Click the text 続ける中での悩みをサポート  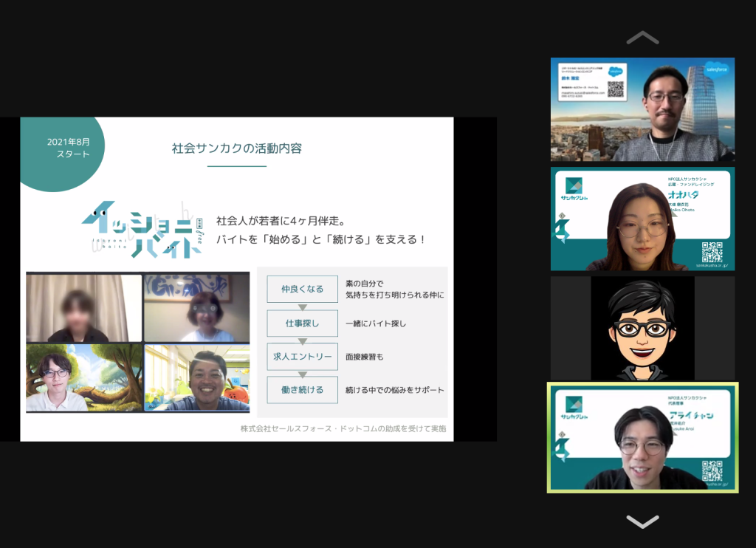[394, 390]
